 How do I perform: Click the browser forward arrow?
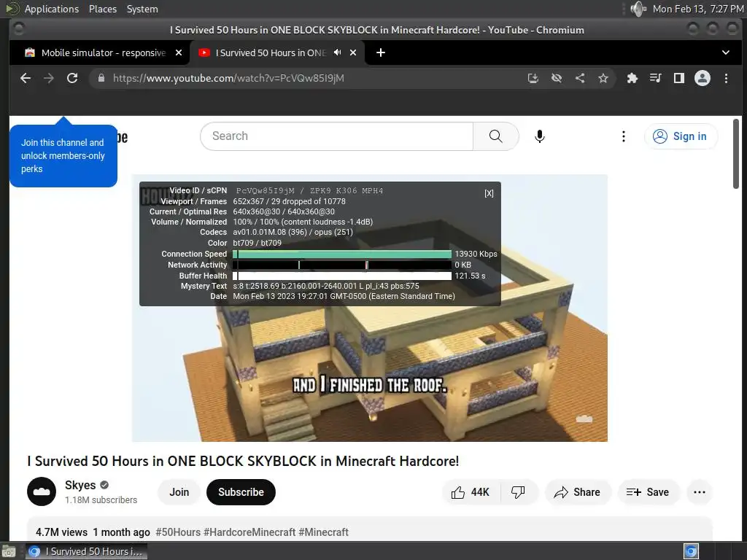point(49,78)
